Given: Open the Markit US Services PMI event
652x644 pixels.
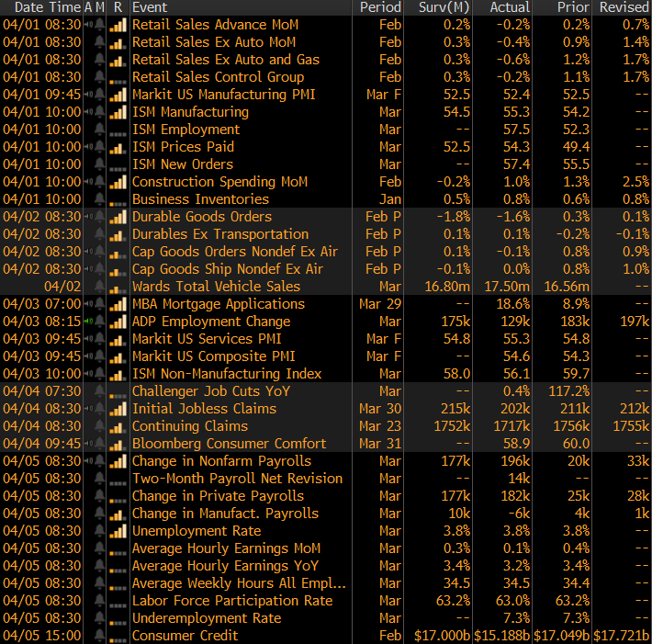Looking at the screenshot, I should click(207, 339).
